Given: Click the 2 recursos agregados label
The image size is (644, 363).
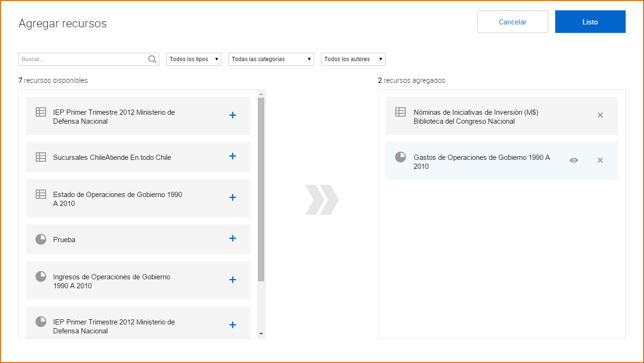Looking at the screenshot, I should pyautogui.click(x=411, y=80).
